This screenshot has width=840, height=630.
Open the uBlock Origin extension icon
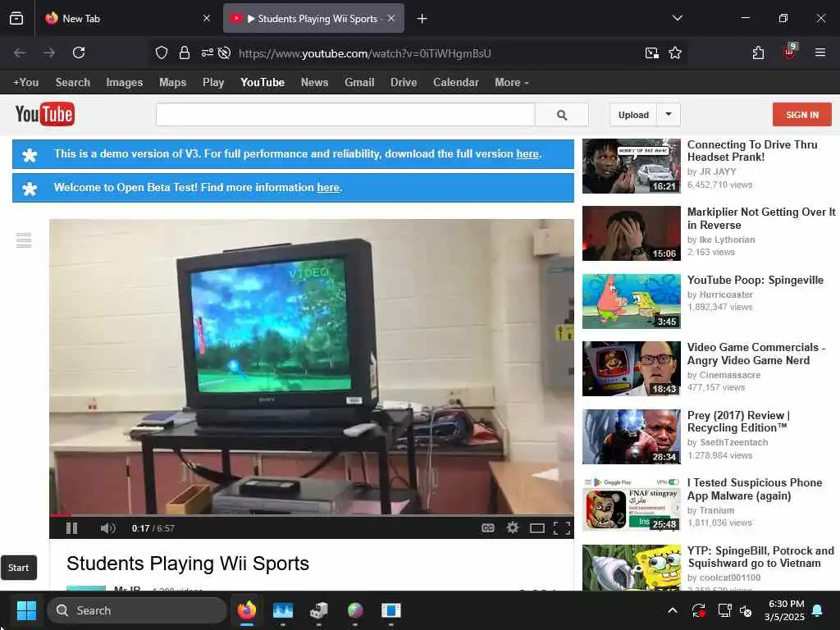click(x=790, y=52)
